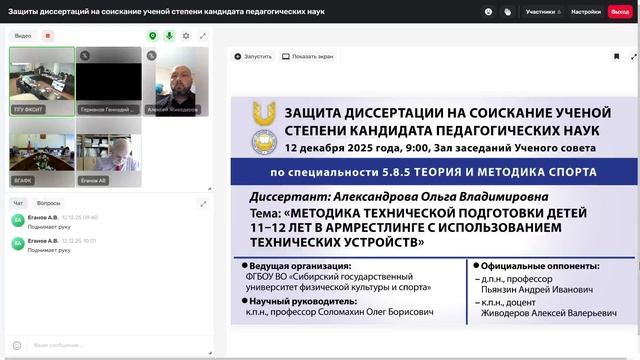
Task: Select the ВГАФК video tile
Action: tap(42, 153)
